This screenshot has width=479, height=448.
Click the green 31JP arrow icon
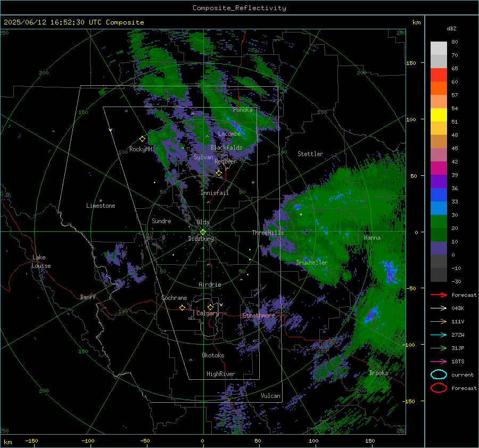pyautogui.click(x=439, y=348)
